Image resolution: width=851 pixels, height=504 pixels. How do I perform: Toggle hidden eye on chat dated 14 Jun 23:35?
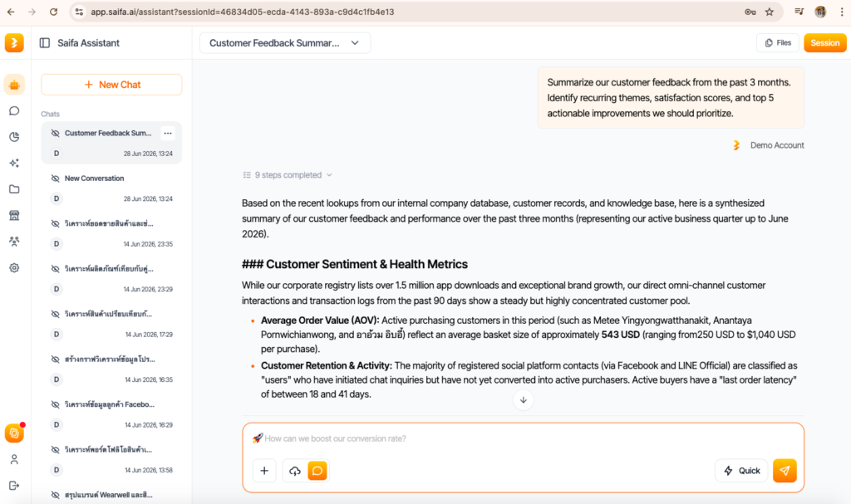click(x=56, y=223)
